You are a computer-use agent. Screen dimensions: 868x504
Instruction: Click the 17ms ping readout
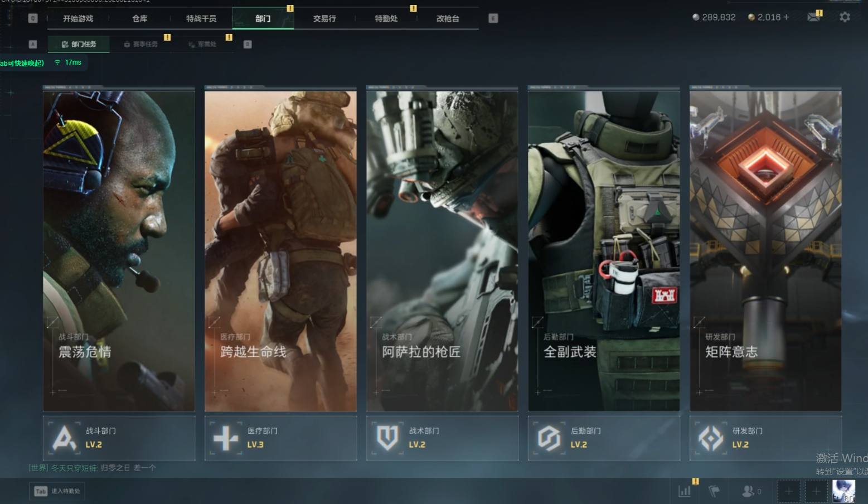click(x=73, y=62)
